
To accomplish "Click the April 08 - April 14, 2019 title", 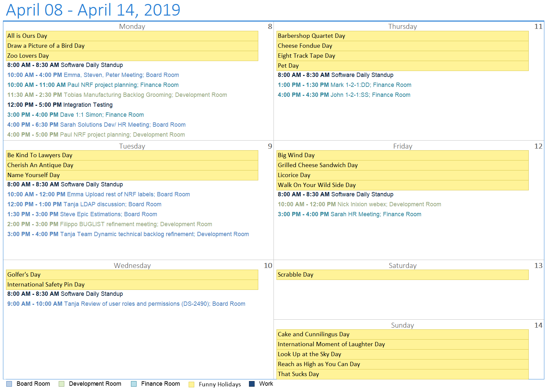I will click(93, 10).
